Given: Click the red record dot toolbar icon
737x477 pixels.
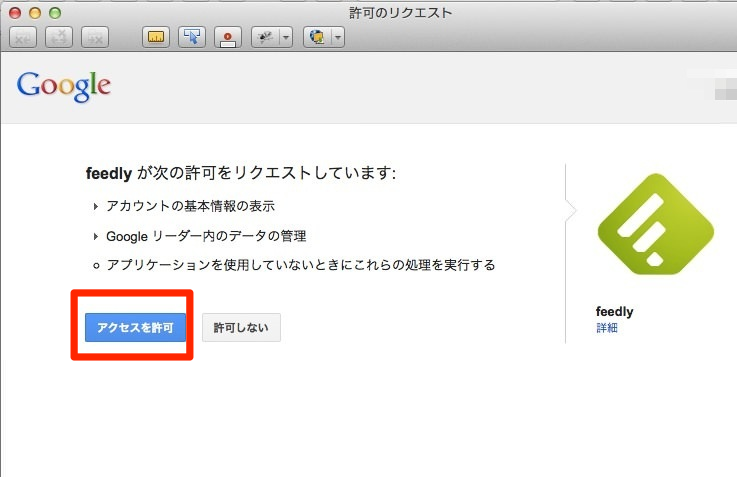Looking at the screenshot, I should click(x=228, y=37).
